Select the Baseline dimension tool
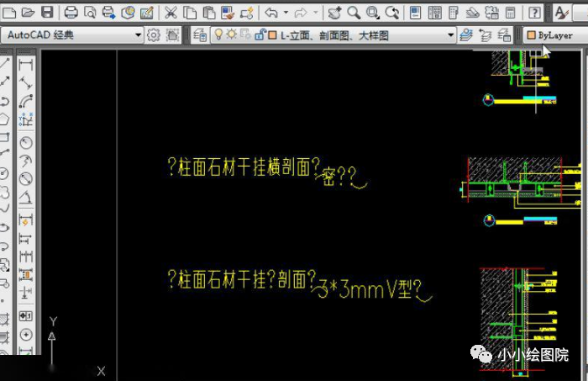This screenshot has height=381, width=588. pyautogui.click(x=25, y=238)
